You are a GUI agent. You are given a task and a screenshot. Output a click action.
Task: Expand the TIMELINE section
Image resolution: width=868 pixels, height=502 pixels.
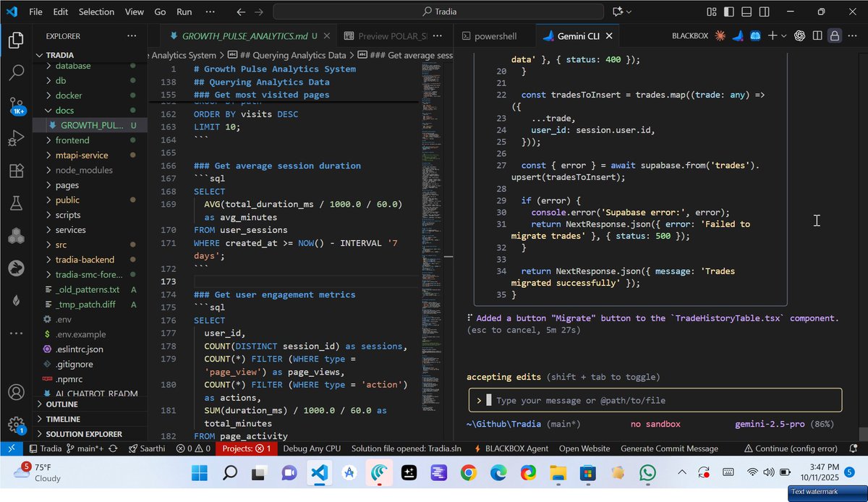[90, 419]
